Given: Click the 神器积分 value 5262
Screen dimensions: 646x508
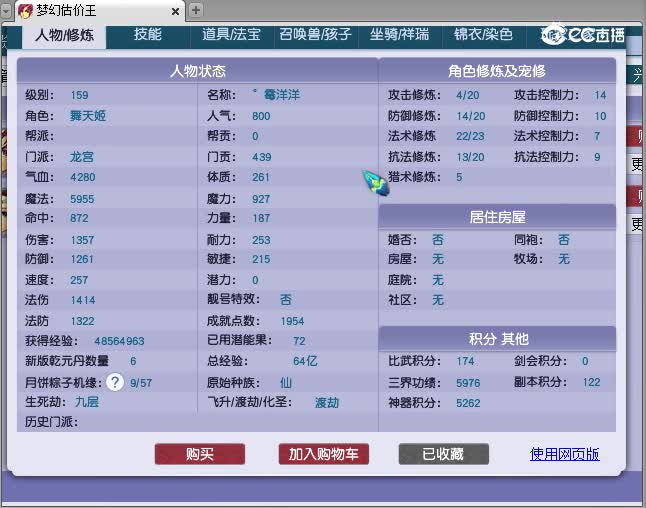Looking at the screenshot, I should (x=468, y=403).
